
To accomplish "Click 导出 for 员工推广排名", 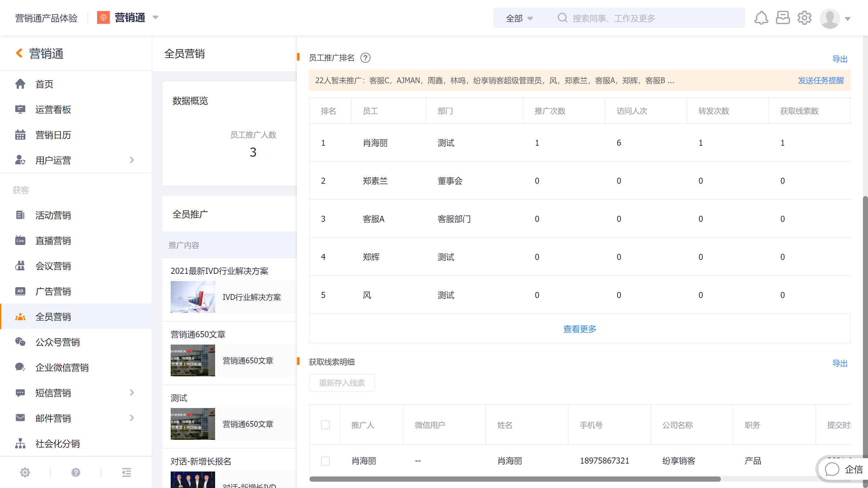I will point(840,59).
